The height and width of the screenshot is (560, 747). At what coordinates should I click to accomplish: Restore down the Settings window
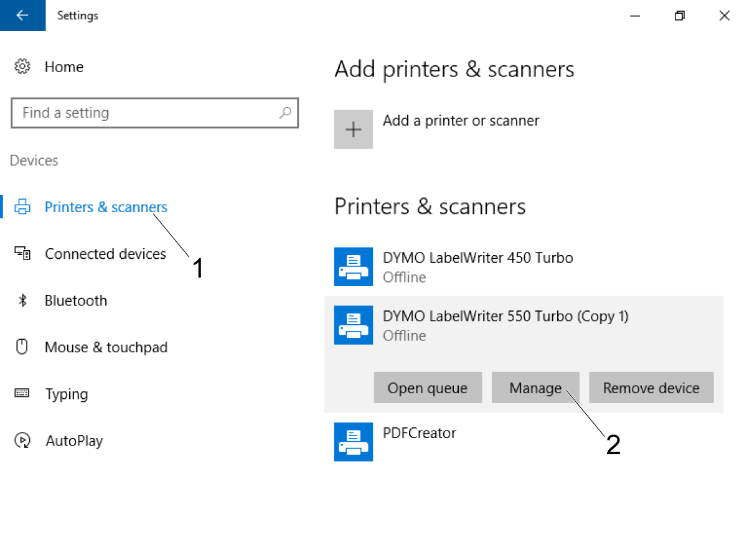coord(680,16)
